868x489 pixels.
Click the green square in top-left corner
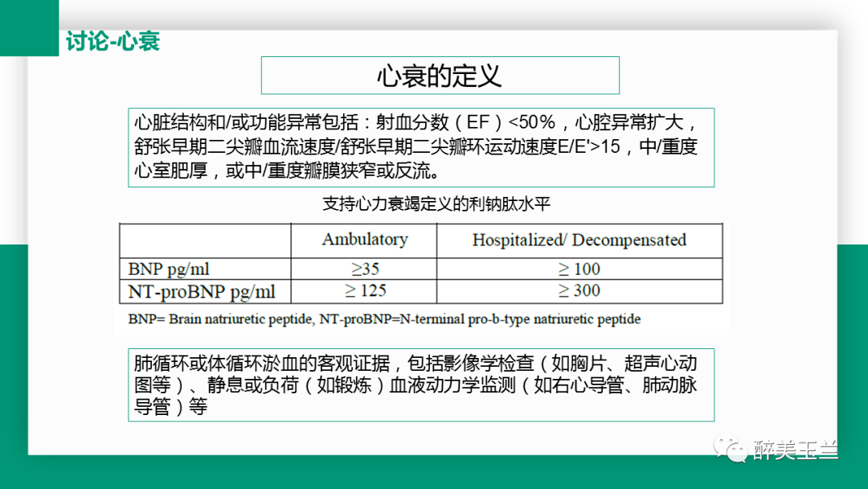coord(30,27)
